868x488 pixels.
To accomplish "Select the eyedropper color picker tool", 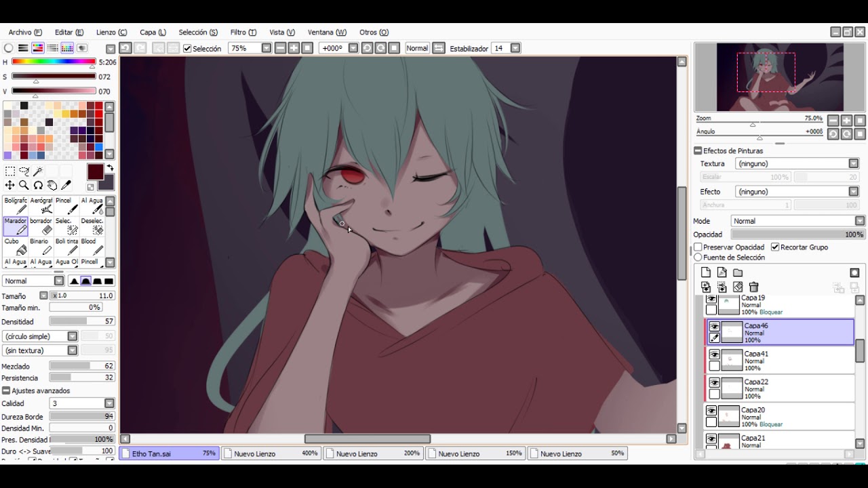I will (66, 185).
